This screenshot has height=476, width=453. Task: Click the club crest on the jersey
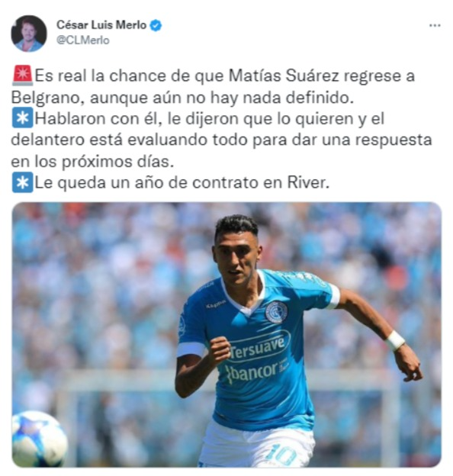point(276,312)
